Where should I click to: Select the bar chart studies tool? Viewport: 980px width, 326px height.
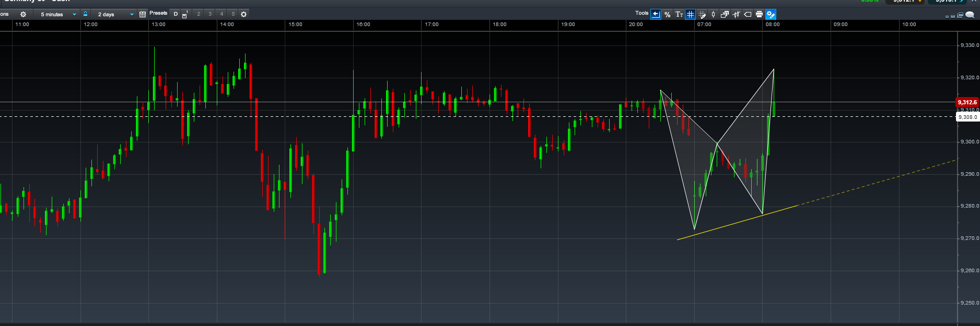736,15
